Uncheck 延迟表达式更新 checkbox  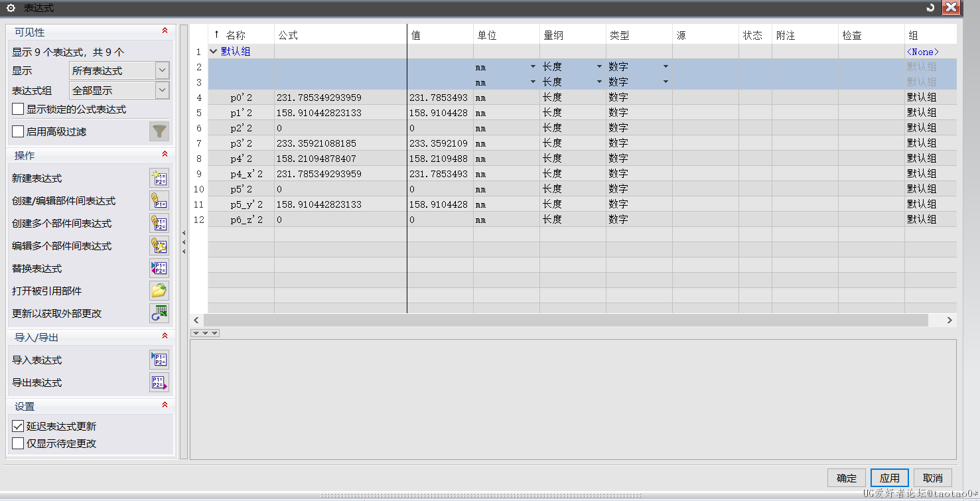pyautogui.click(x=18, y=426)
